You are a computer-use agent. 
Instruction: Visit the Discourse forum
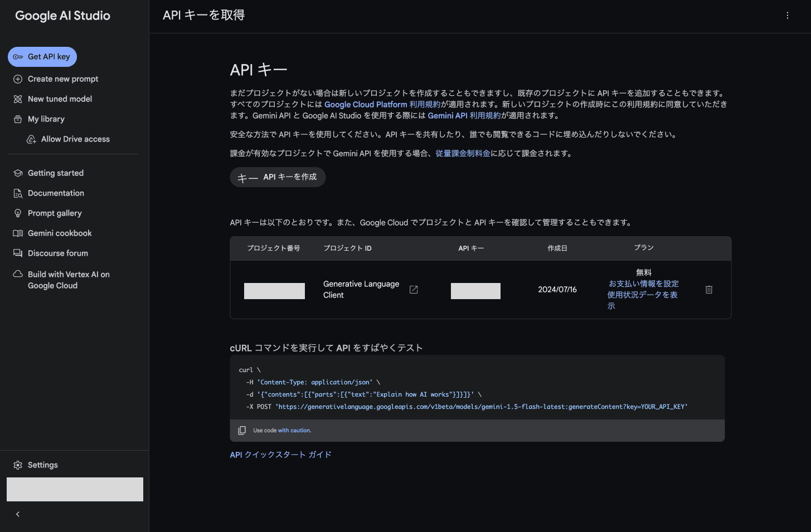click(57, 253)
